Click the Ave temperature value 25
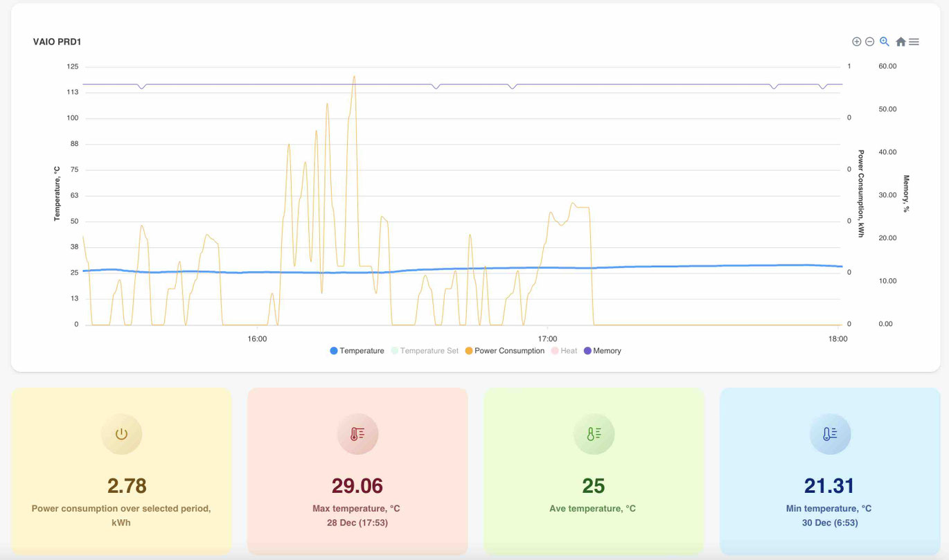Viewport: 949px width, 560px height. pyautogui.click(x=594, y=486)
